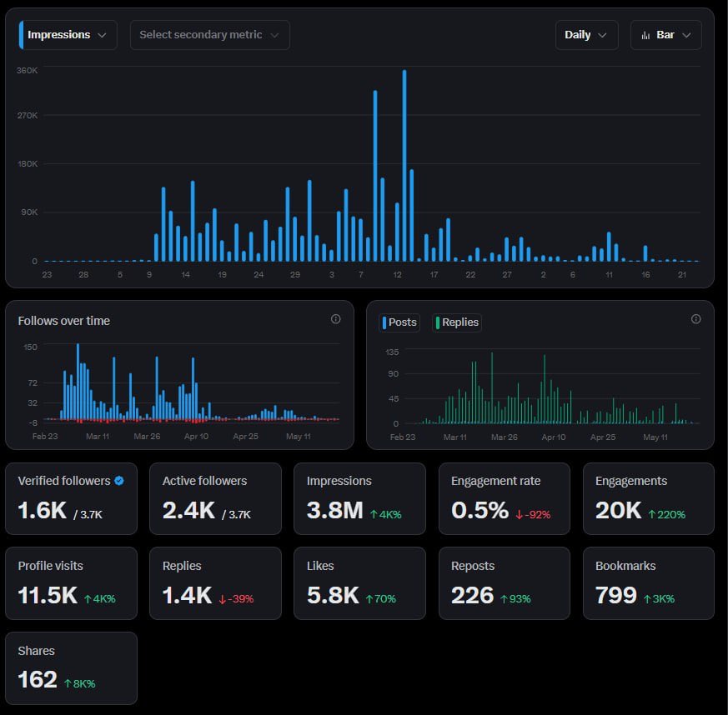Click the blue verified badge icon

coord(119,481)
